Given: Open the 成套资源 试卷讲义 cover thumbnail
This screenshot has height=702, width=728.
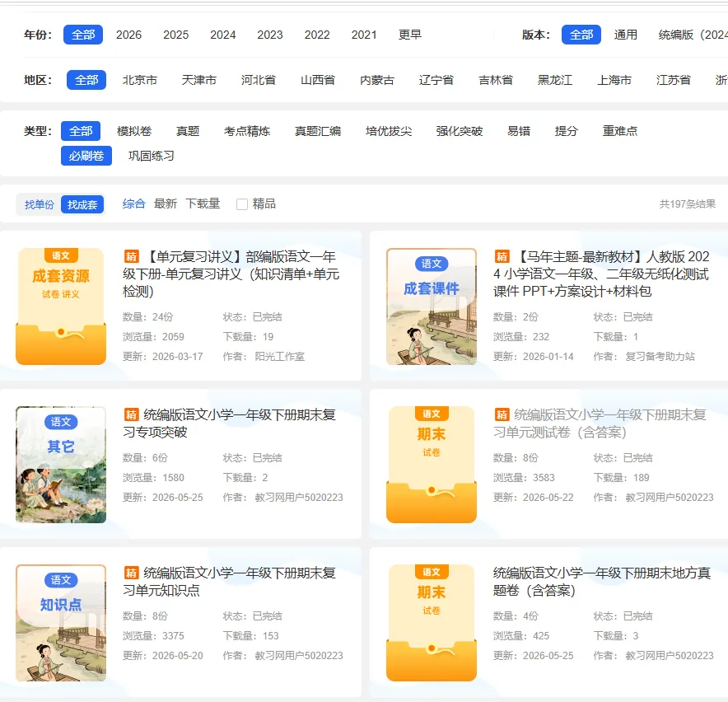Looking at the screenshot, I should tap(61, 307).
